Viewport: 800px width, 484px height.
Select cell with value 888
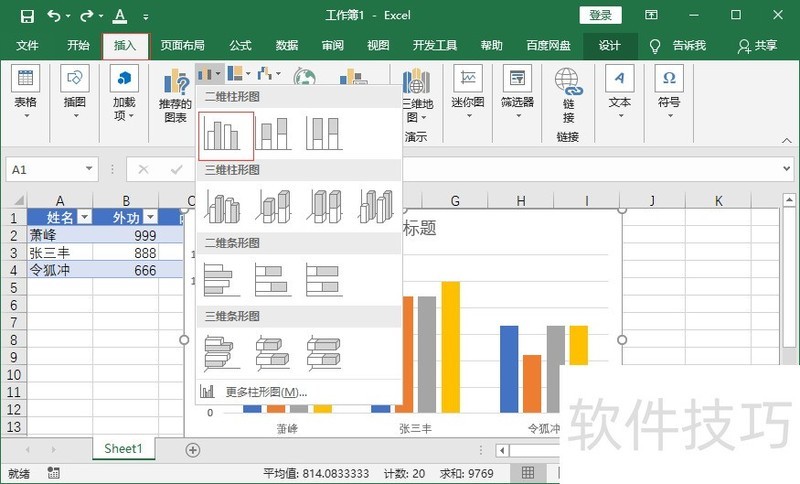point(126,252)
